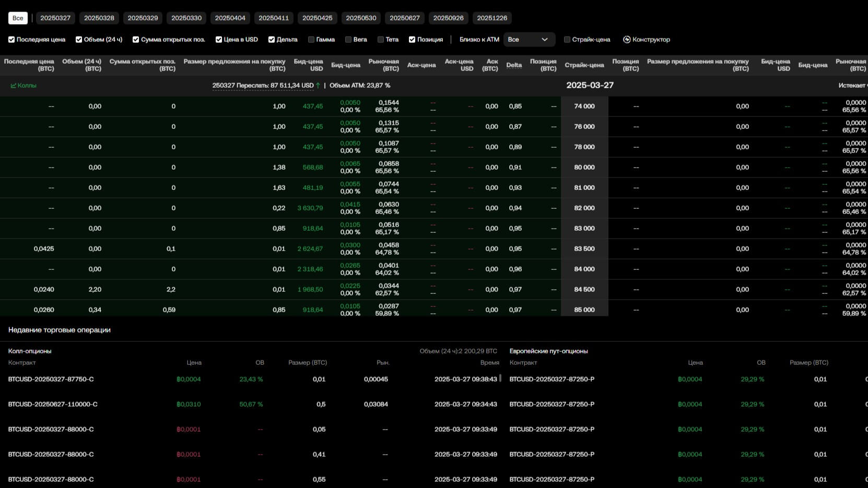868x488 pixels.
Task: Click the BTCUSD-20250627-110000-C contract
Action: pos(53,404)
